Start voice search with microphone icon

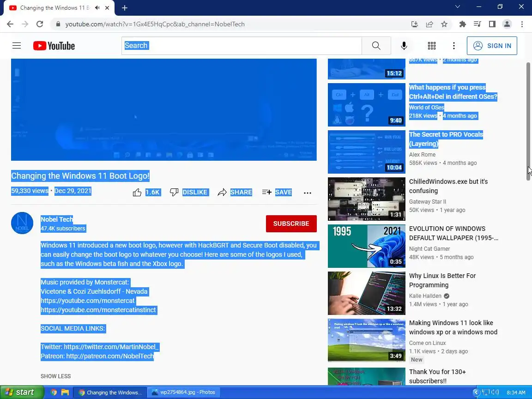(404, 46)
